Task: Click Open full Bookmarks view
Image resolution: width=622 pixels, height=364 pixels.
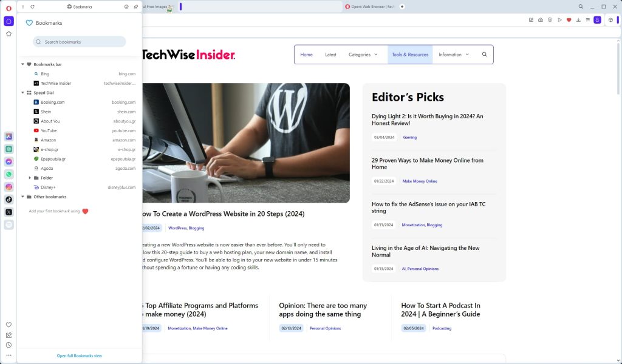Action: (78, 356)
